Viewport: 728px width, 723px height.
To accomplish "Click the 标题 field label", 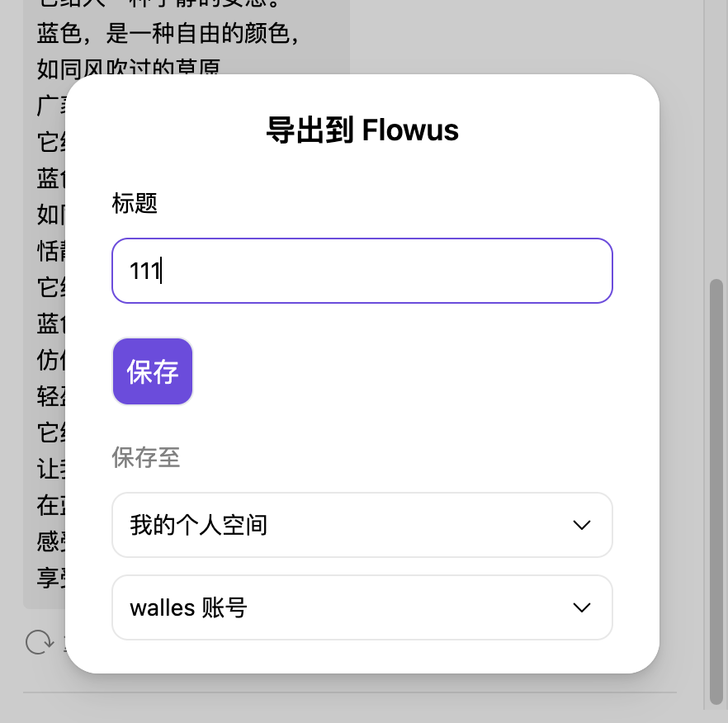I will tap(134, 204).
